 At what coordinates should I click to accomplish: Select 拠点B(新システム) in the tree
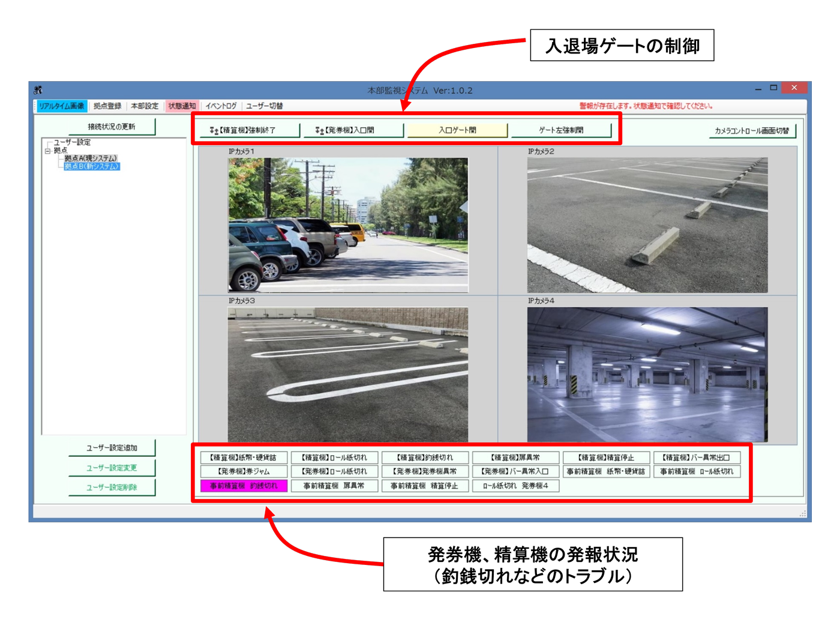pyautogui.click(x=92, y=166)
